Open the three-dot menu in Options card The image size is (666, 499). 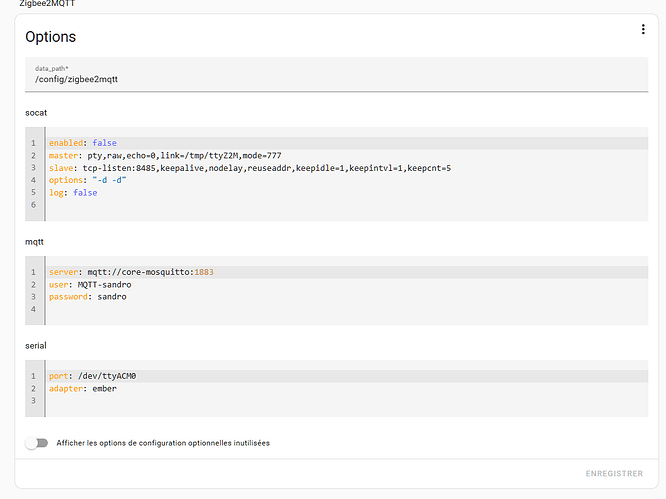(x=643, y=30)
